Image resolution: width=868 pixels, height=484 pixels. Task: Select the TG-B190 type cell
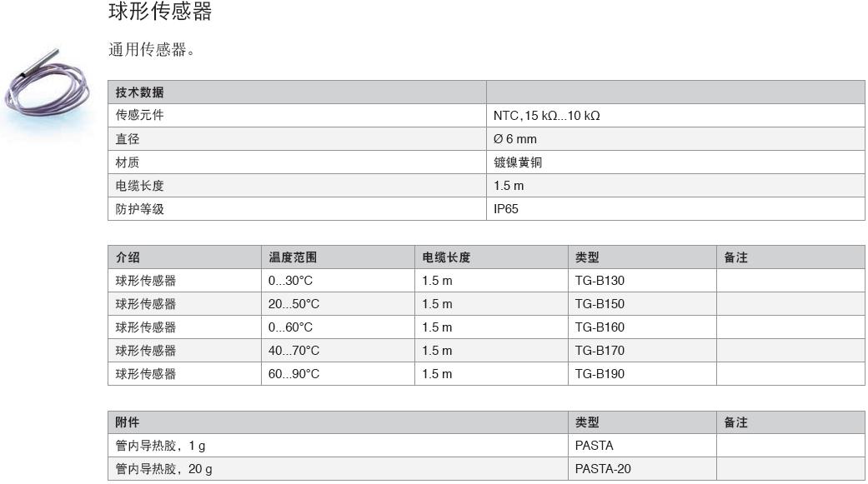pos(599,374)
